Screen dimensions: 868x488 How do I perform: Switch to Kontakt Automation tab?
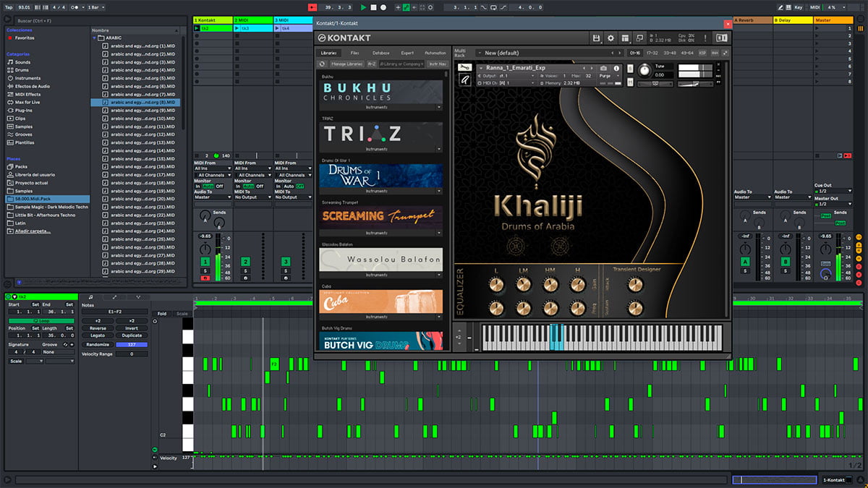coord(435,53)
